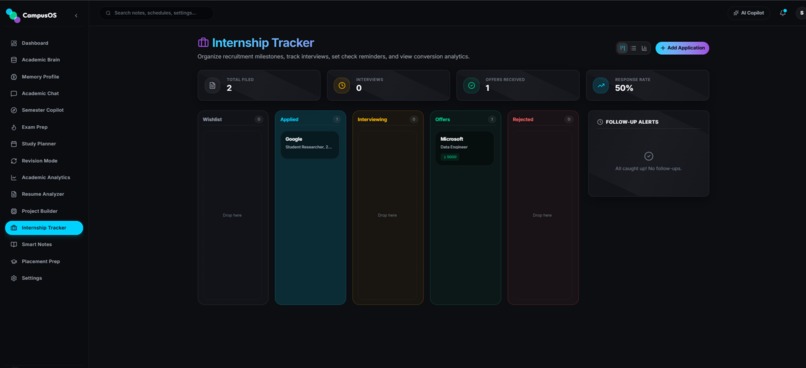Open the user avatar menu at top right
This screenshot has width=806, height=368.
(x=800, y=13)
